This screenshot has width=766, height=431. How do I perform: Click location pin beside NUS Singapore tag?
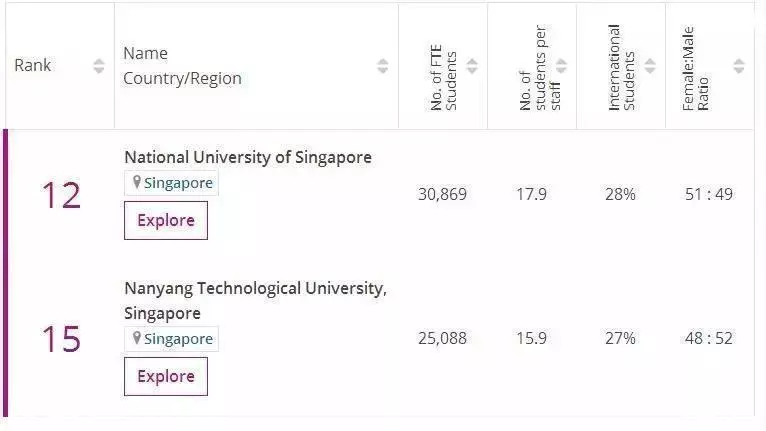pyautogui.click(x=137, y=182)
